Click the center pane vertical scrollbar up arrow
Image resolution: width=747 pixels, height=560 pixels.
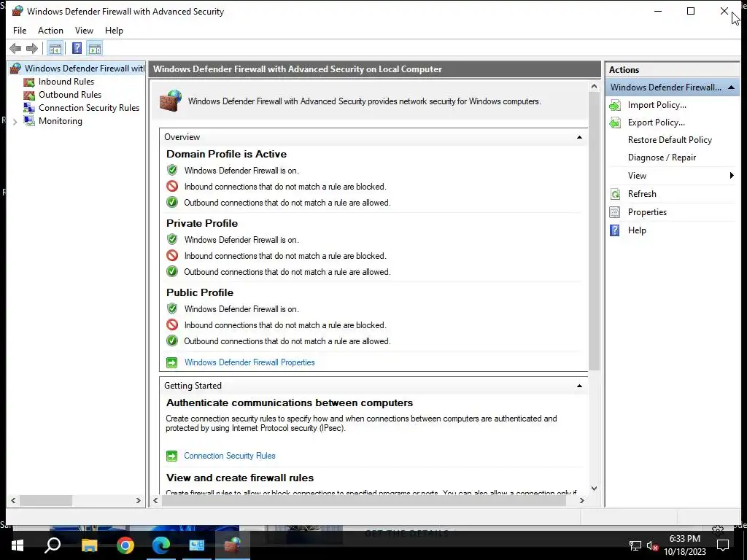click(x=594, y=87)
